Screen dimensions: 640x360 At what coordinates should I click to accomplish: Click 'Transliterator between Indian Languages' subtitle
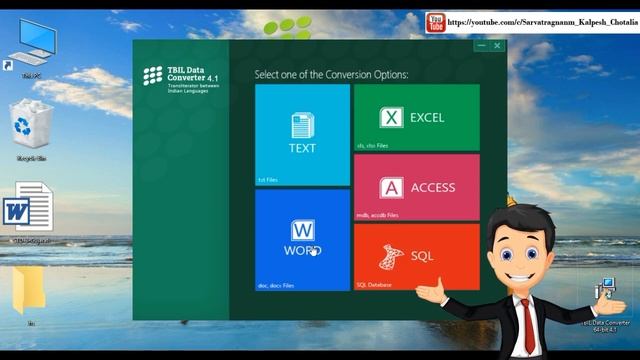(x=193, y=89)
